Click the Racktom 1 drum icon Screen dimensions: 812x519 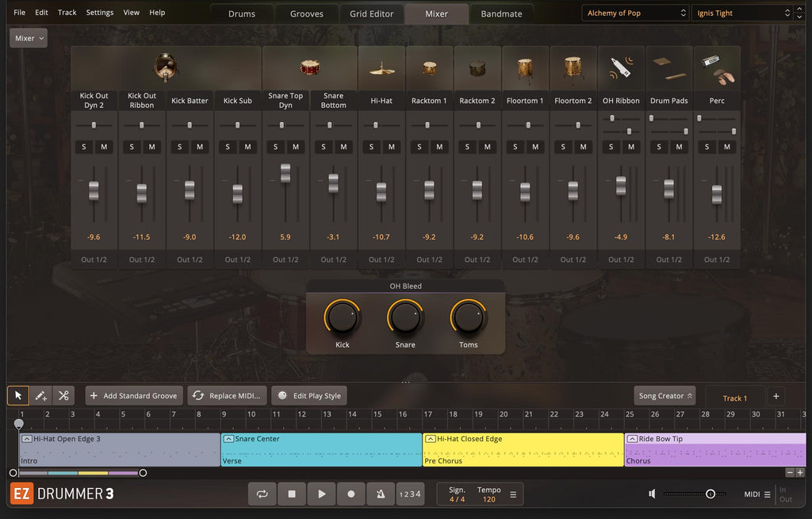(429, 68)
